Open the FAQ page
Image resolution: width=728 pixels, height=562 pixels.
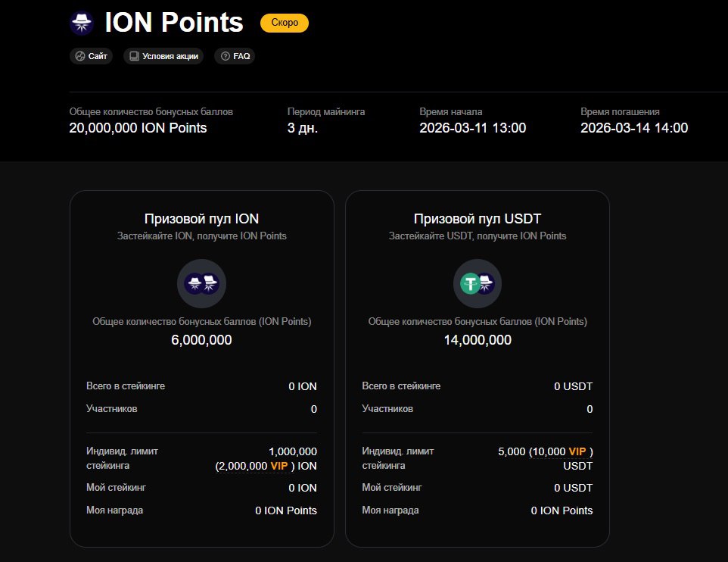235,56
